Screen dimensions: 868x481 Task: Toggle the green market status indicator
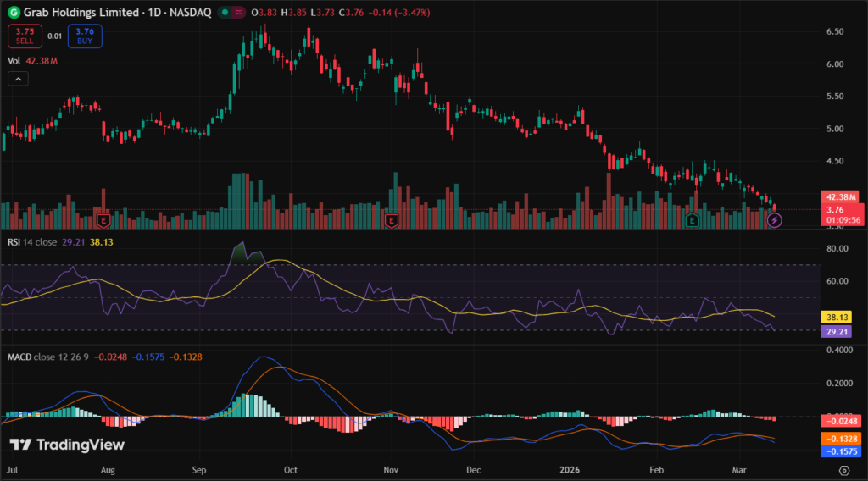pos(225,13)
